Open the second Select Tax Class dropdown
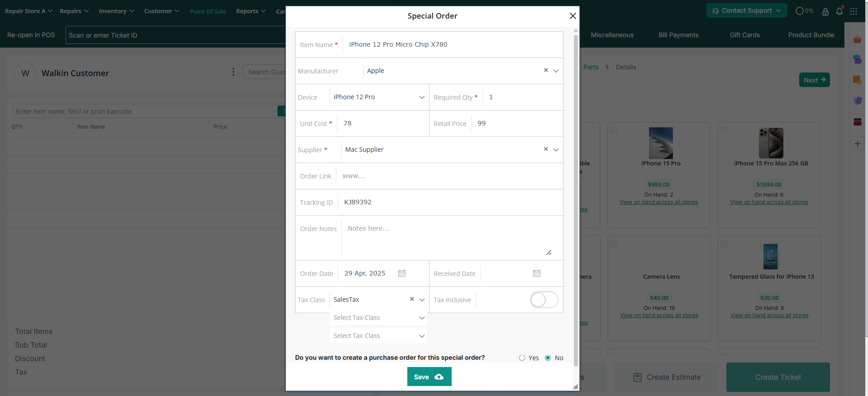This screenshot has width=868, height=396. 378,318
